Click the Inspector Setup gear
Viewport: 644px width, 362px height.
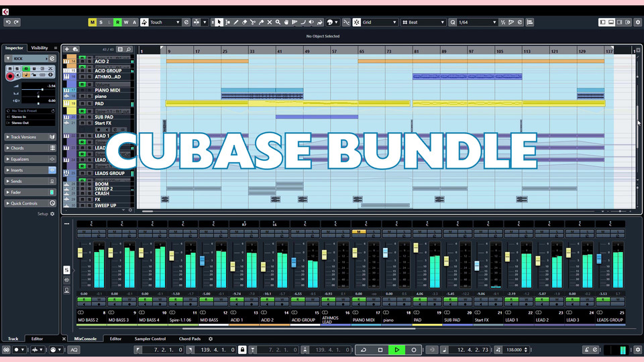click(x=52, y=214)
